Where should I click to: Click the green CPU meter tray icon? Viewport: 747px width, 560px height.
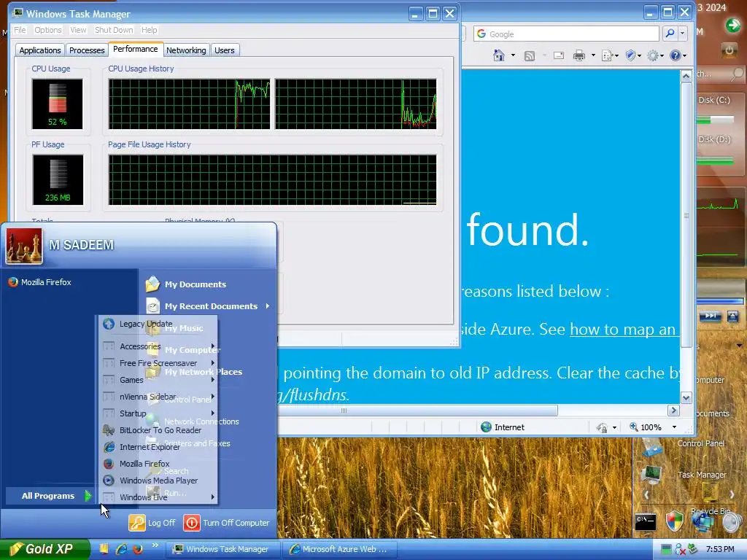click(666, 550)
